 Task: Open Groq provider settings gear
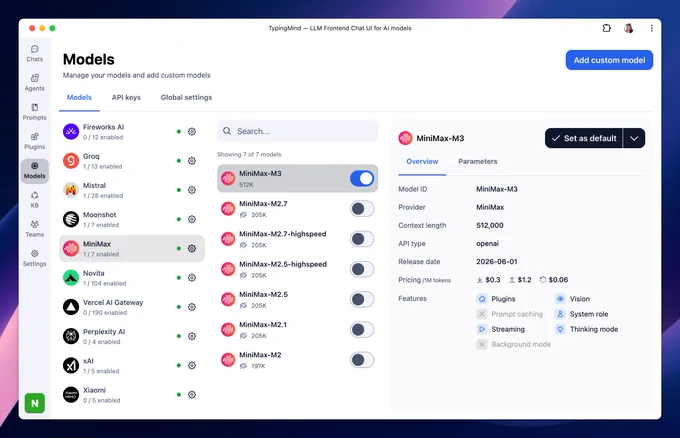[x=192, y=161]
